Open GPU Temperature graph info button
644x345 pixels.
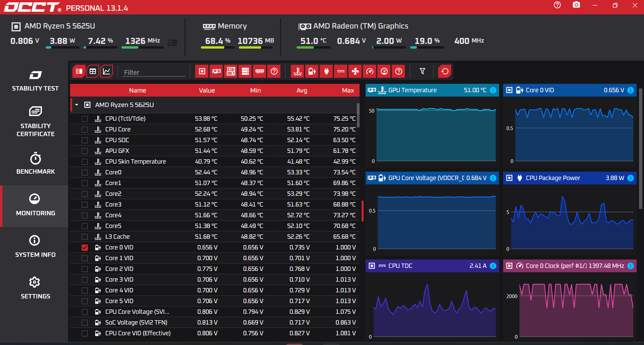493,90
